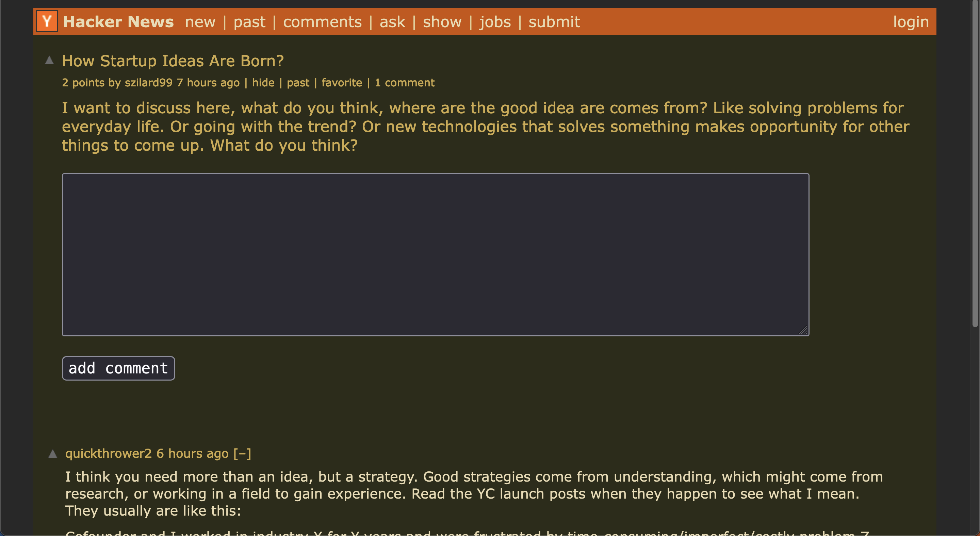Switch to the "comments" section

point(322,22)
